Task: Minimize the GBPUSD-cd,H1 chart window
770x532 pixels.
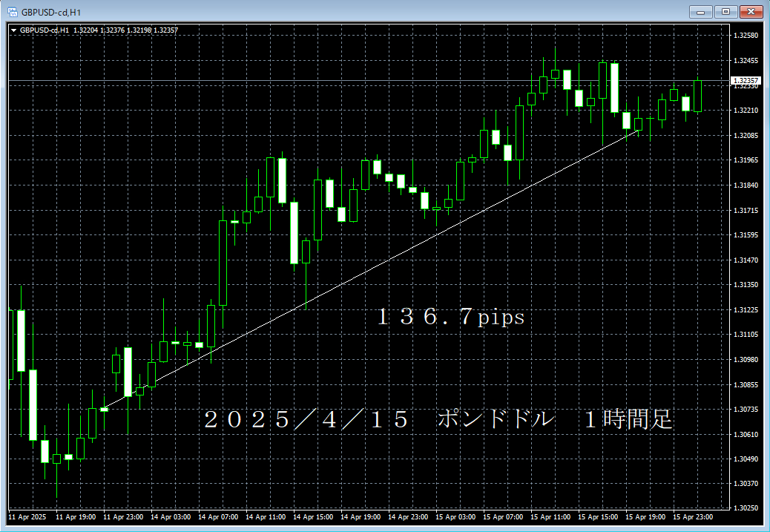Action: click(x=701, y=12)
